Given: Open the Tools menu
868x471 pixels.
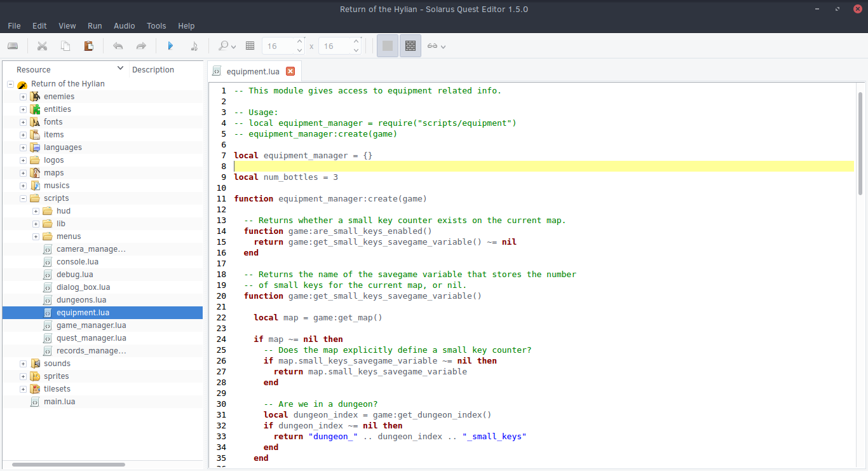Looking at the screenshot, I should tap(156, 26).
